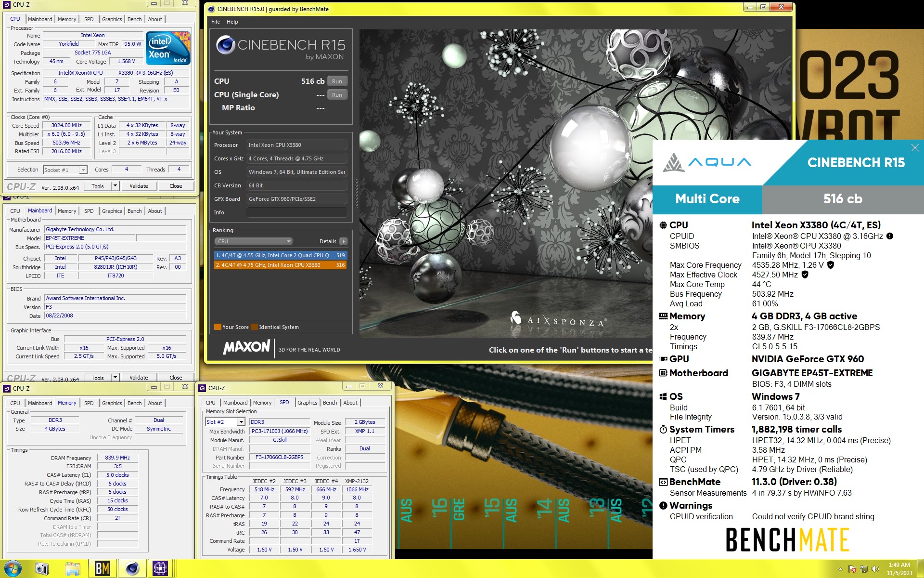Screen dimensions: 924x578
Task: Click the BenchMate section icon
Action: tap(663, 482)
